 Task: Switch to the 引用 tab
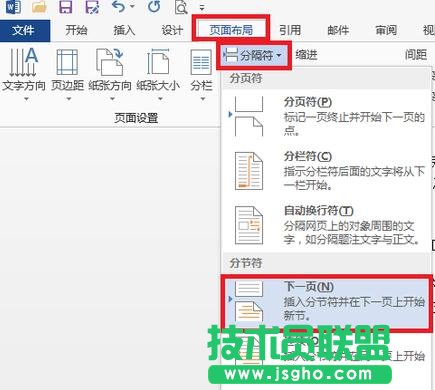290,30
